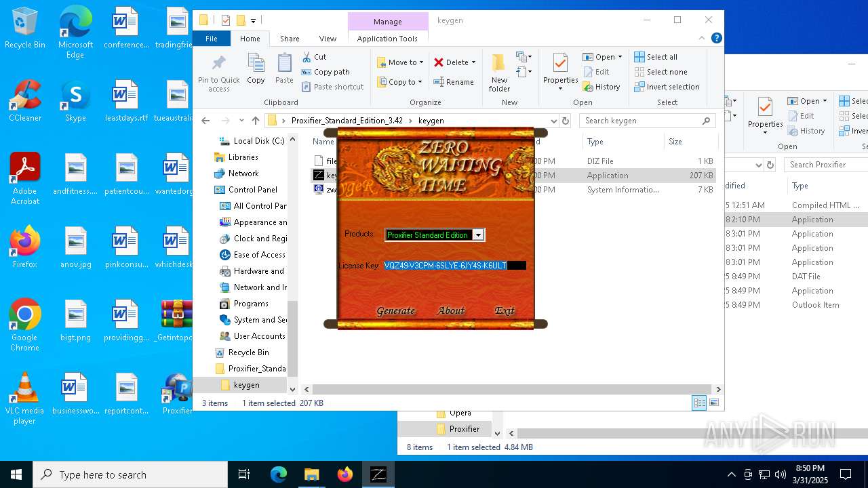Click Generate in the keygen window
Viewport: 868px width, 488px height.
point(395,310)
